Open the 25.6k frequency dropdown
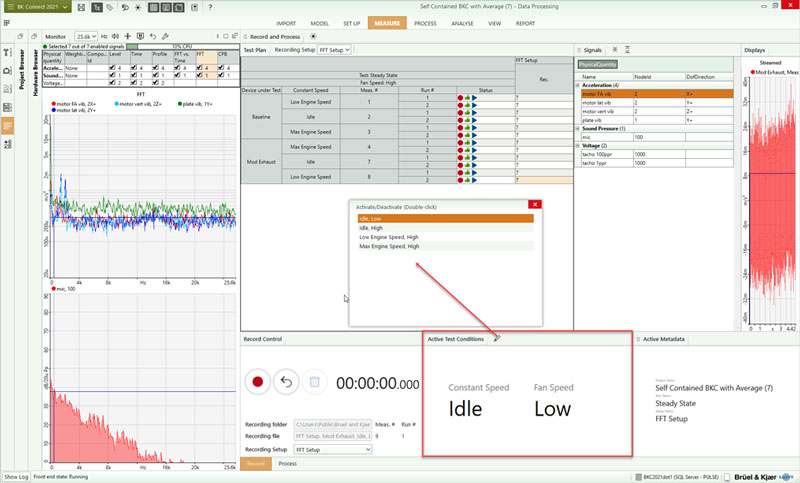Image resolution: width=800 pixels, height=483 pixels. [86, 37]
